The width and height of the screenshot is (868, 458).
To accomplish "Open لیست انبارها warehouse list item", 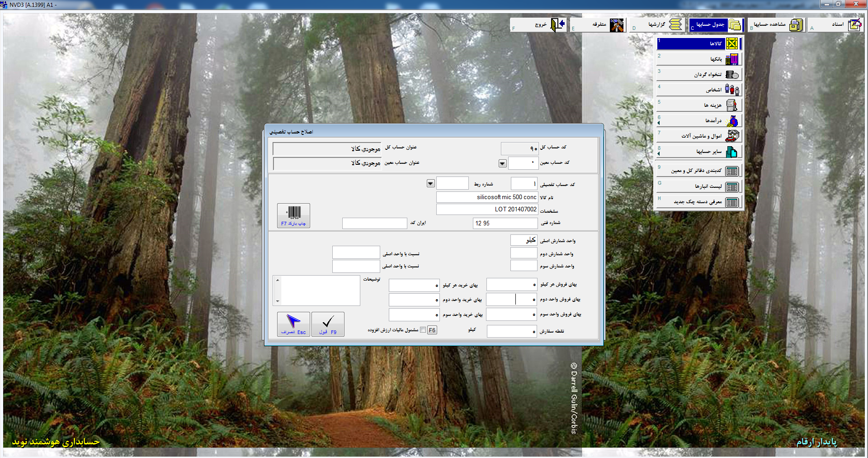I will coord(699,186).
